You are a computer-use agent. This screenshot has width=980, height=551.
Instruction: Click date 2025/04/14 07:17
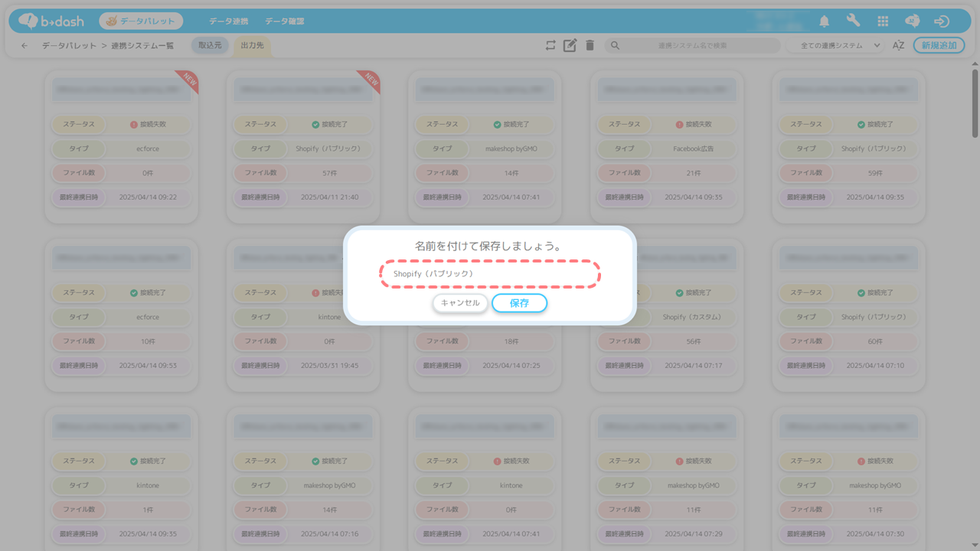[x=693, y=366]
